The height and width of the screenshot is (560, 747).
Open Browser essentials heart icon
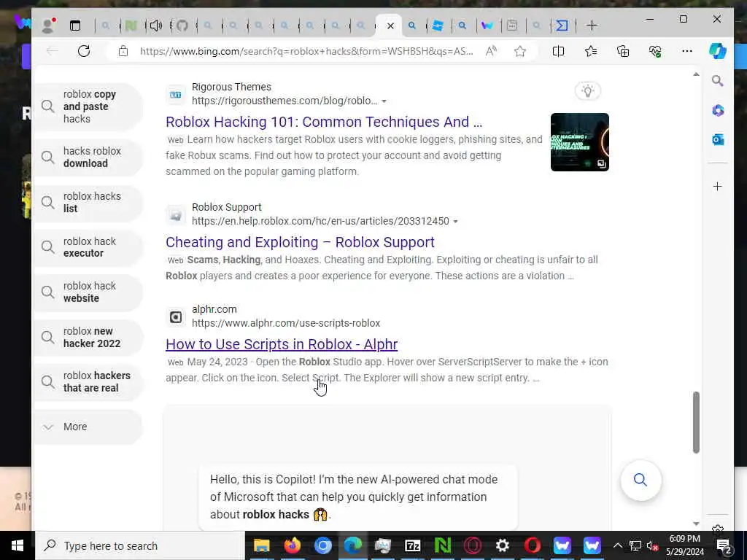click(655, 51)
